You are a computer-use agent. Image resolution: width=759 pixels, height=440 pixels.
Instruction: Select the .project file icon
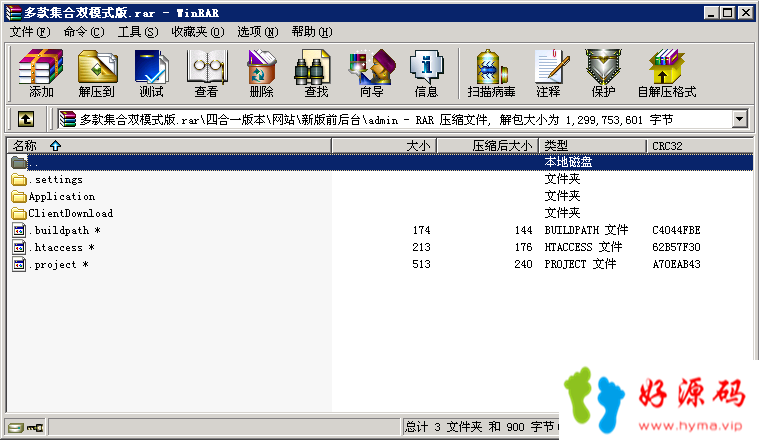click(x=19, y=264)
